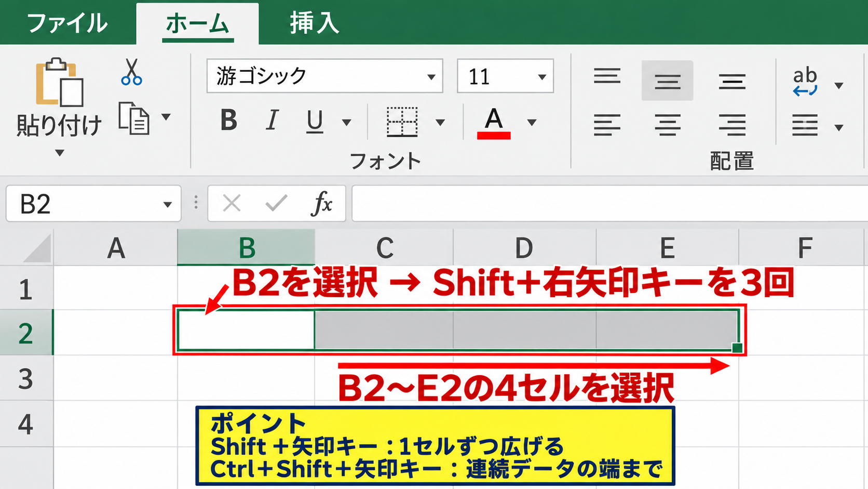The width and height of the screenshot is (868, 489).
Task: Toggle Italic formatting
Action: click(x=272, y=121)
